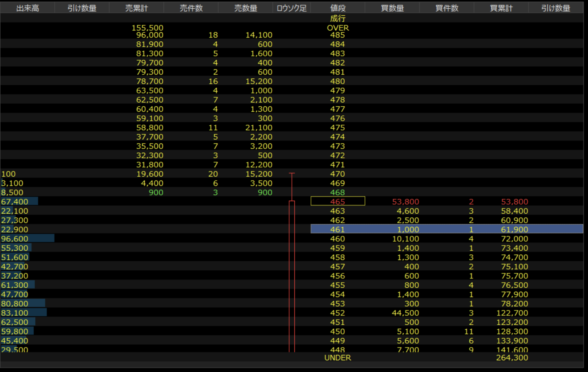Click the 買数量 column header
The image size is (588, 372).
pos(392,8)
